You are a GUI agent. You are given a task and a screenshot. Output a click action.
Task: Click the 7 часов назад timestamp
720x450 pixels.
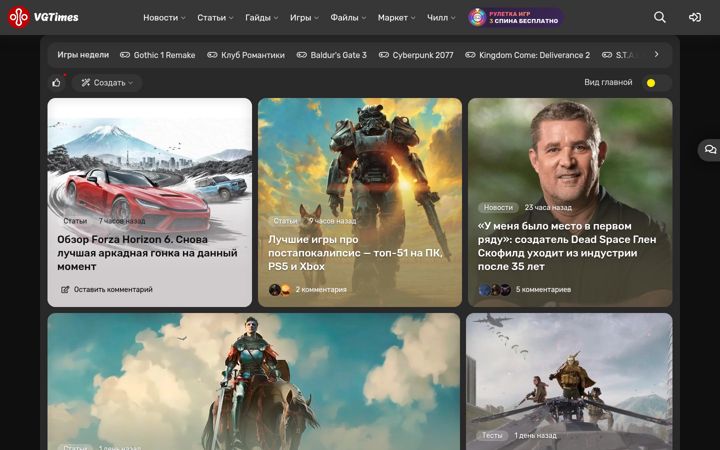point(122,221)
